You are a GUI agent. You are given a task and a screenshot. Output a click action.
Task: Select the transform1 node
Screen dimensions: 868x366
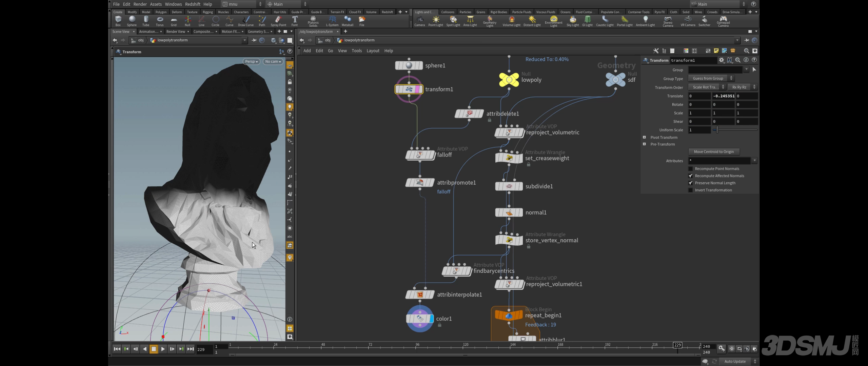409,89
